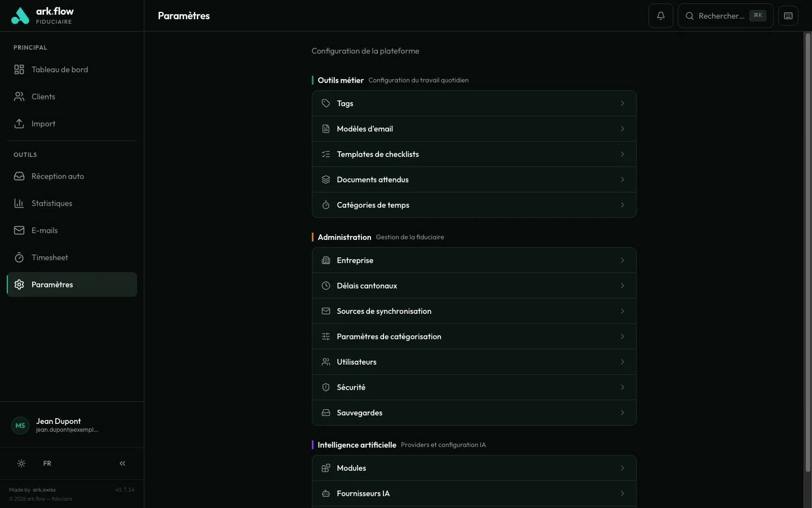
Task: Click Sauvegardes drive icon
Action: [326, 413]
